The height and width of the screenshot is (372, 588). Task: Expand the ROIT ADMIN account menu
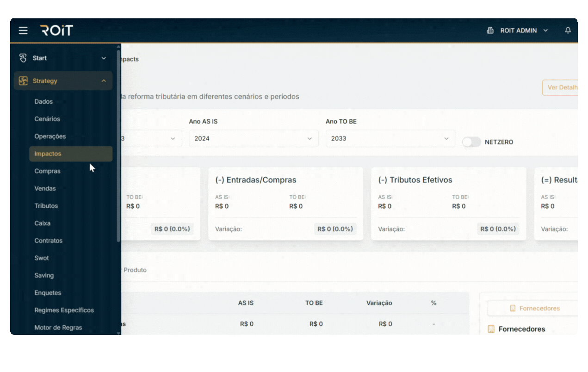pos(545,31)
